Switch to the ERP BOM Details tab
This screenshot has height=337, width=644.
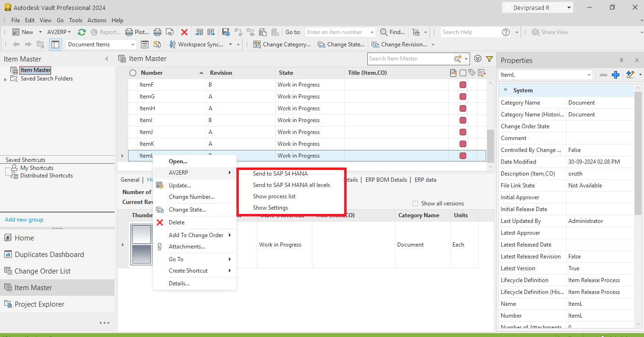[386, 179]
